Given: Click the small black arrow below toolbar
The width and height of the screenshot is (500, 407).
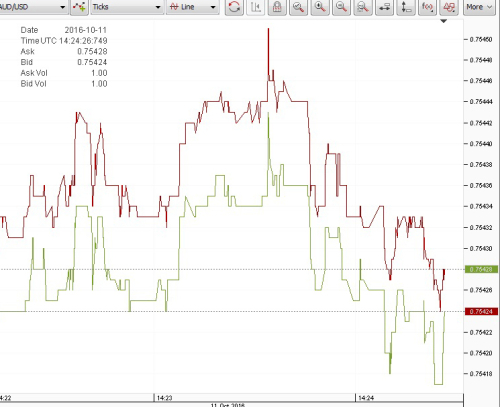Looking at the screenshot, I should tap(443, 21).
